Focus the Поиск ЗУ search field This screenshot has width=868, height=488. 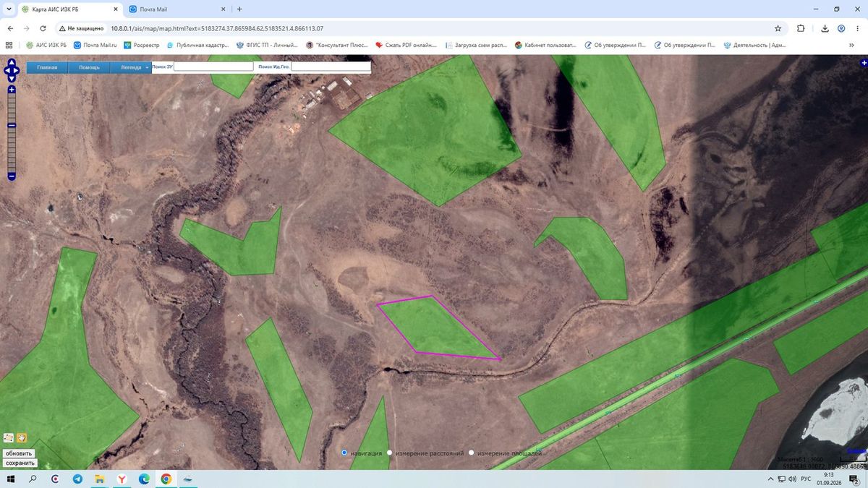[213, 67]
